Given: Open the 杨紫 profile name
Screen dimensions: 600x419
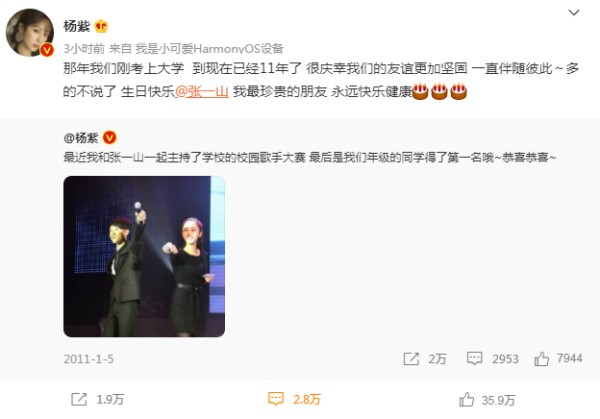Looking at the screenshot, I should (x=77, y=26).
